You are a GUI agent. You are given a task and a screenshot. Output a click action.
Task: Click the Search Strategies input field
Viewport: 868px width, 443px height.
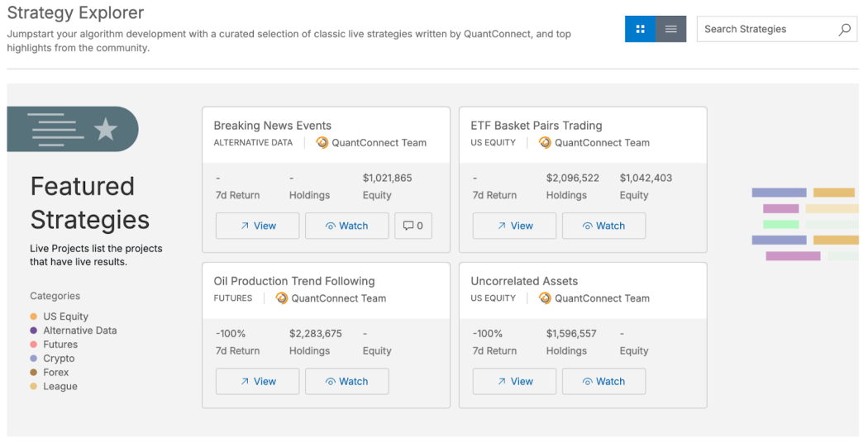point(777,29)
